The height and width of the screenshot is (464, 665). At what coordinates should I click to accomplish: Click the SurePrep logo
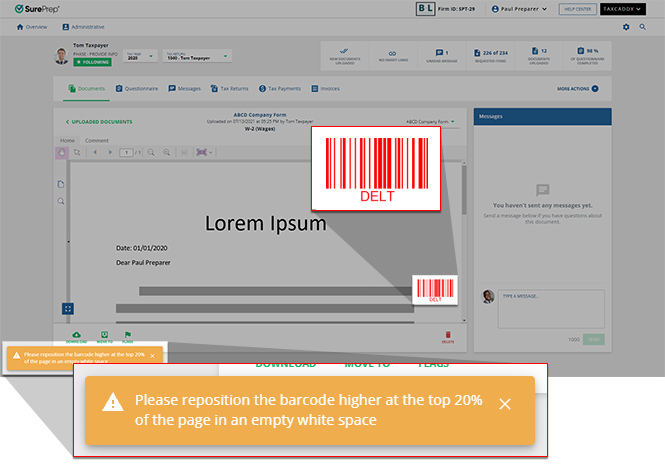click(37, 9)
